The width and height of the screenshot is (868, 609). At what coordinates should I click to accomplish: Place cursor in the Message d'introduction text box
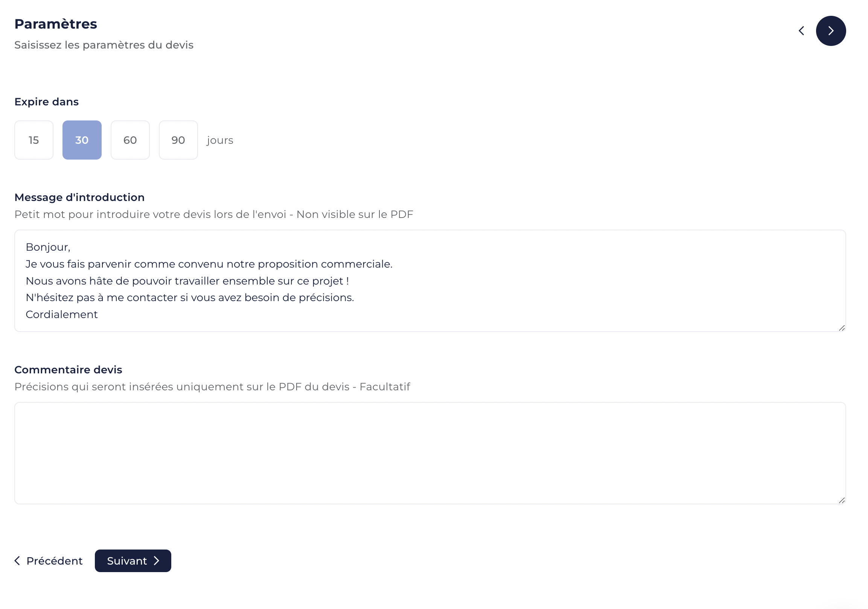click(x=430, y=280)
